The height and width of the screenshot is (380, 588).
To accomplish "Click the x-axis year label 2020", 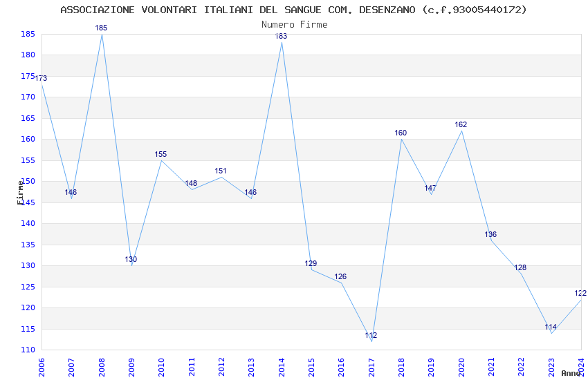I will coord(461,367).
